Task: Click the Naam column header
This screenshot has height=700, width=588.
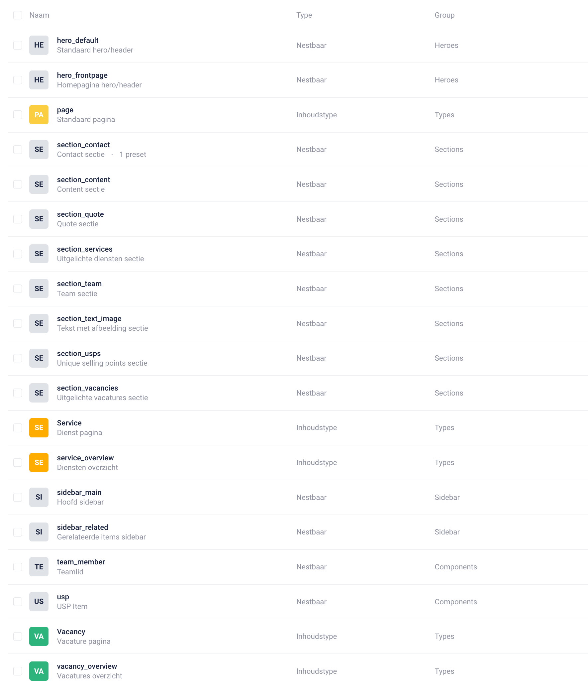Action: pyautogui.click(x=39, y=15)
